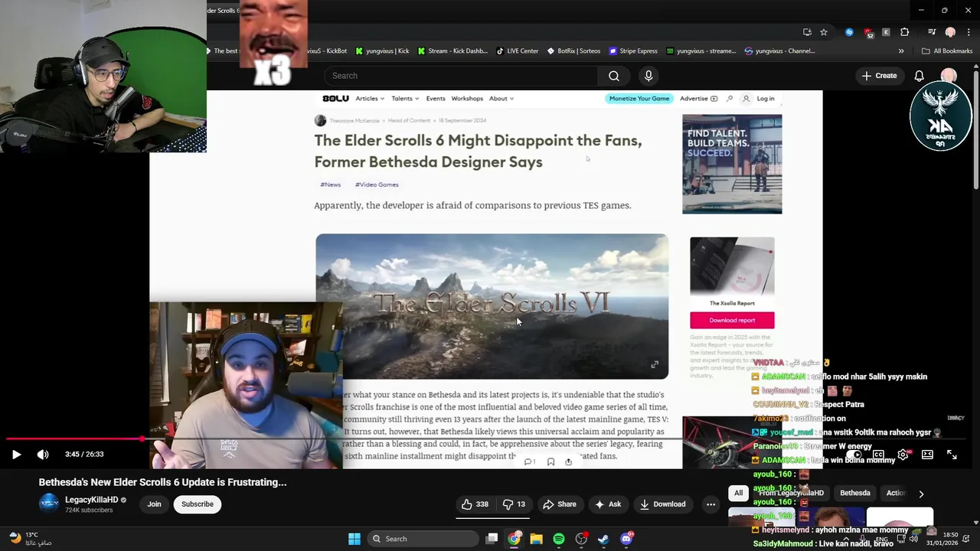Viewport: 980px width, 551px height.
Task: Open the All Bookmarks folder
Action: (x=947, y=51)
